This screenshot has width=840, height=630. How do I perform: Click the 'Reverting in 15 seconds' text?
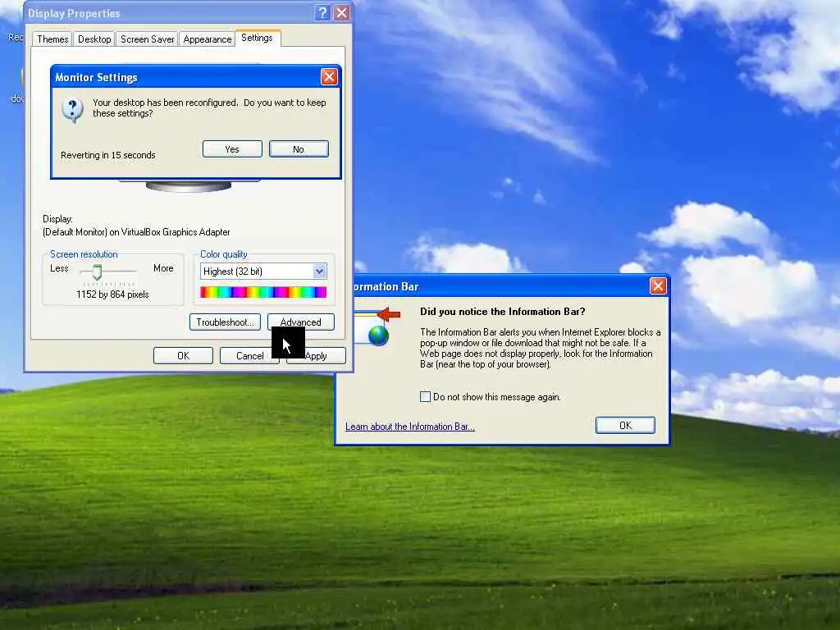pos(108,155)
